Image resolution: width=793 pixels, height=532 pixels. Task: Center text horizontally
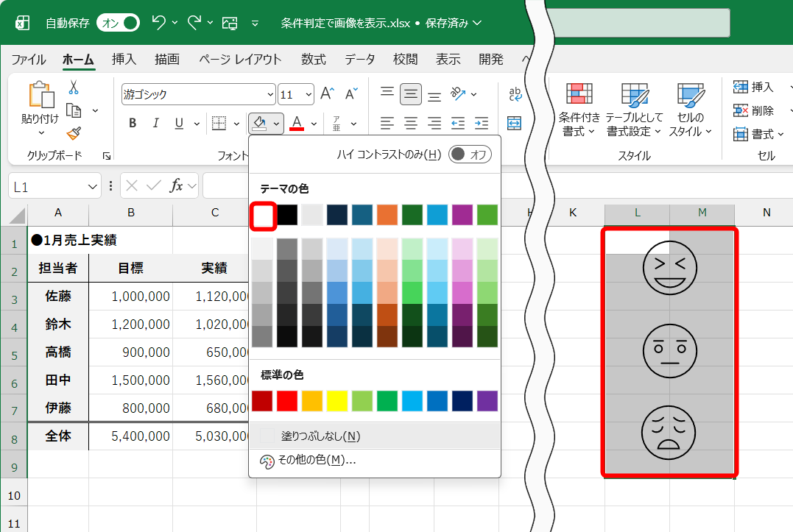point(411,124)
